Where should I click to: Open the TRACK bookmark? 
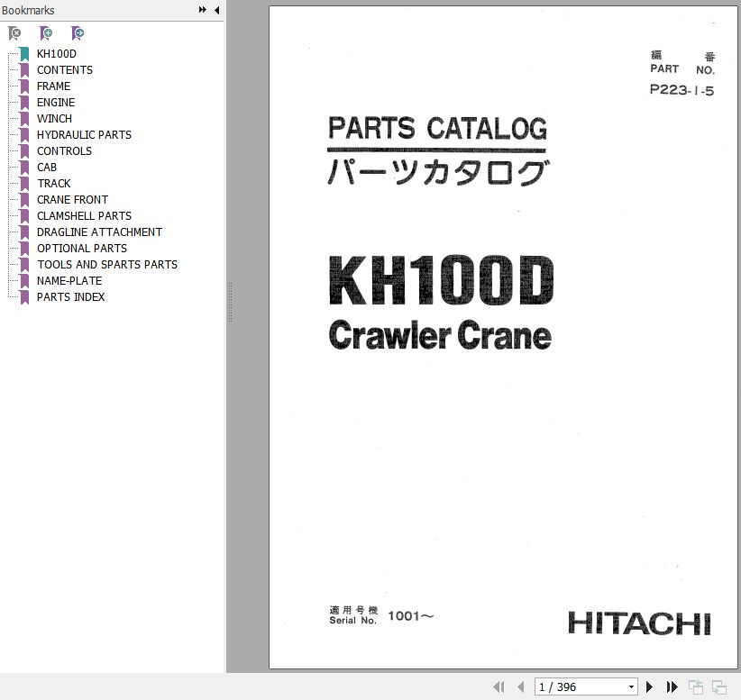point(54,183)
